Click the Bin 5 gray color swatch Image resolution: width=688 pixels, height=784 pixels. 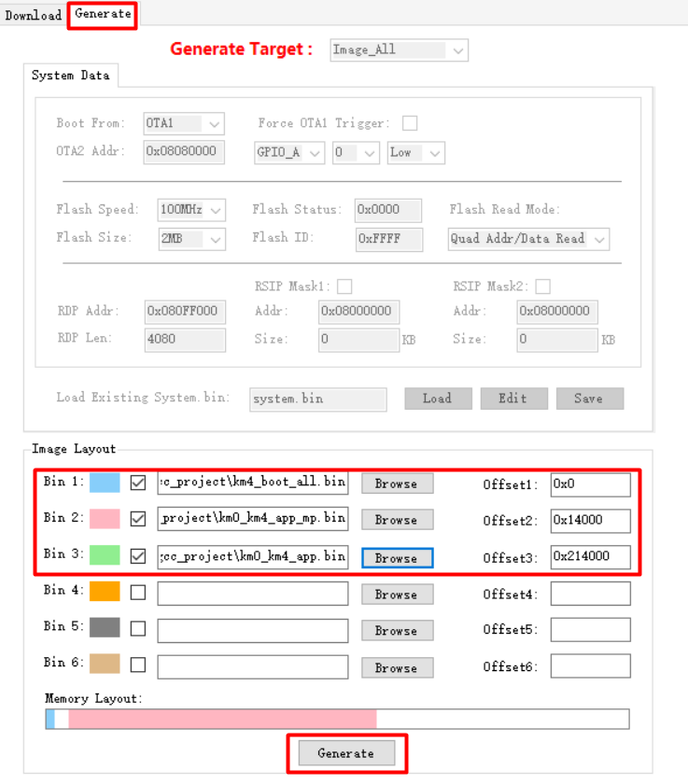[x=105, y=627]
